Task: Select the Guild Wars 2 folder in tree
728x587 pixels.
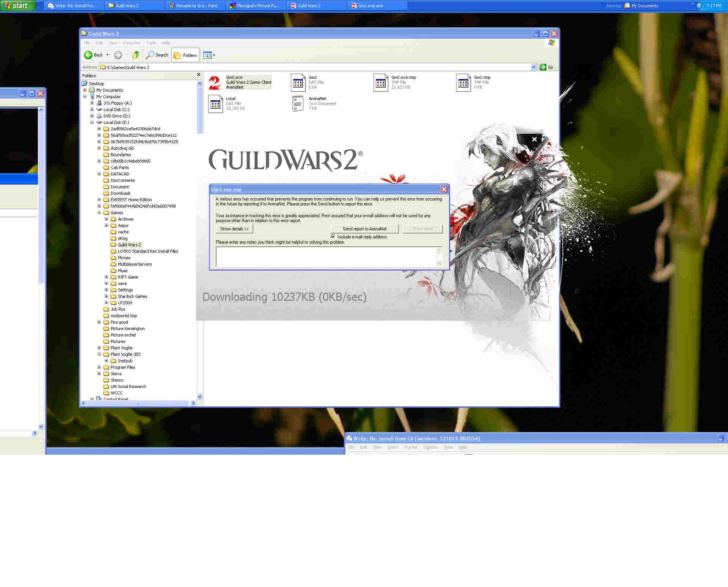Action: pyautogui.click(x=129, y=245)
